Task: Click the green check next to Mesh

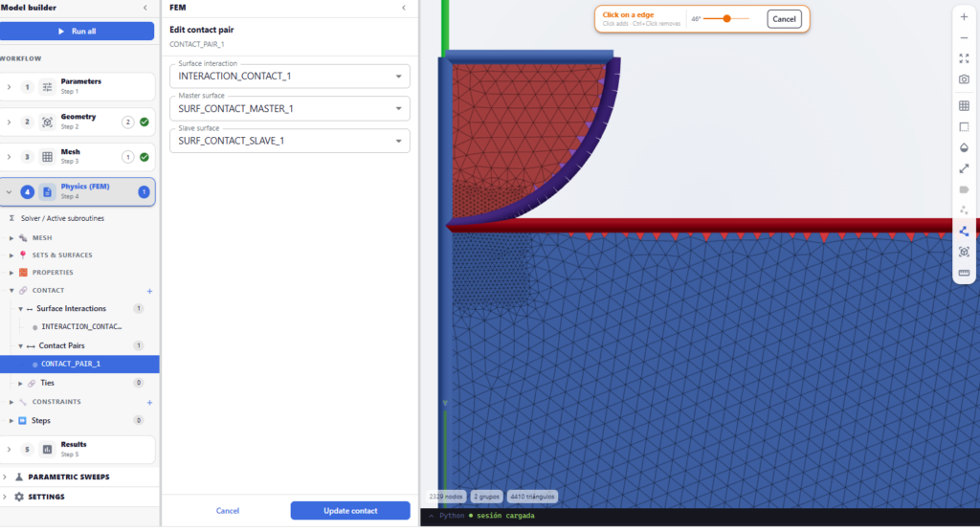Action: (145, 157)
